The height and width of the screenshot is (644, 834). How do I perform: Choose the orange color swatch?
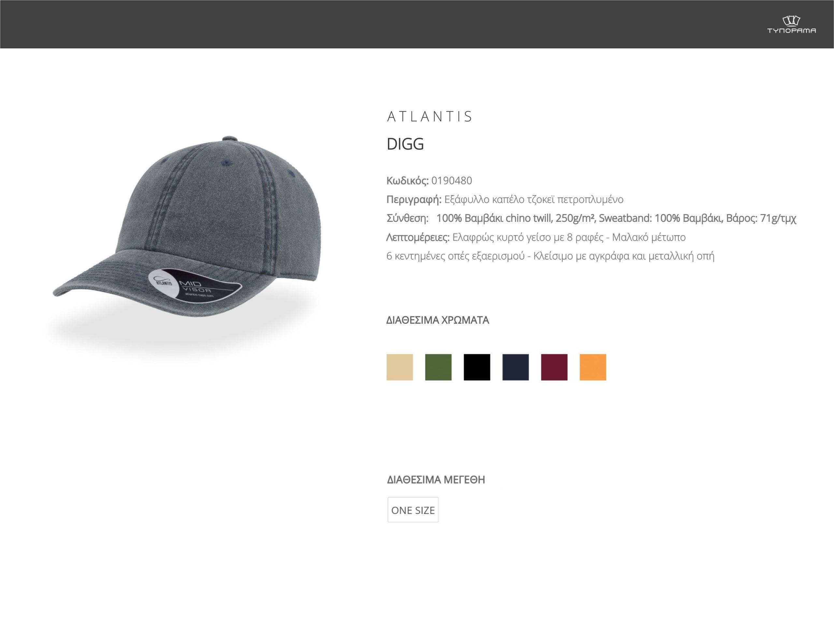(x=593, y=367)
